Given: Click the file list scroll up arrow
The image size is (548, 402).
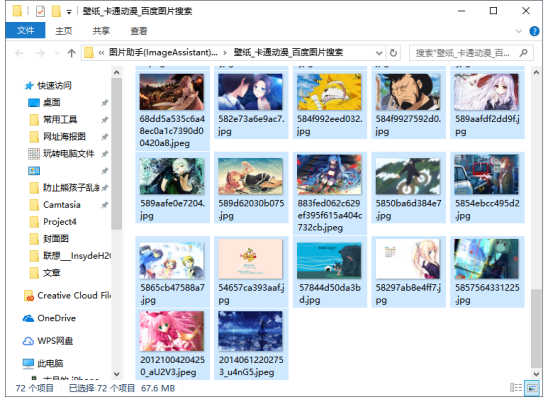Looking at the screenshot, I should click(536, 73).
